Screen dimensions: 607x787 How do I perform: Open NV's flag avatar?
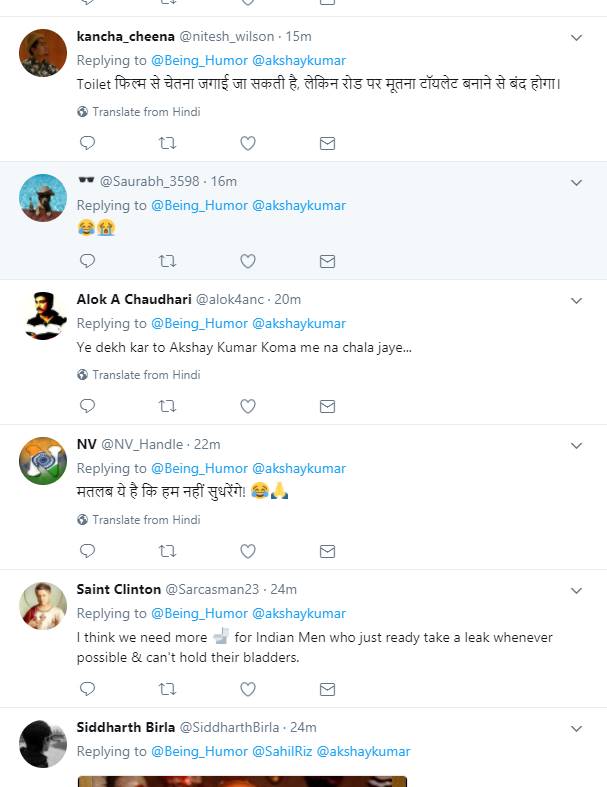43,459
